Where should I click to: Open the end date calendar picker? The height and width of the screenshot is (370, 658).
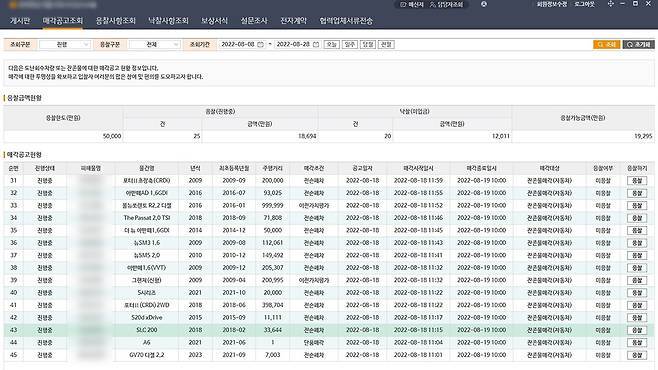point(316,44)
